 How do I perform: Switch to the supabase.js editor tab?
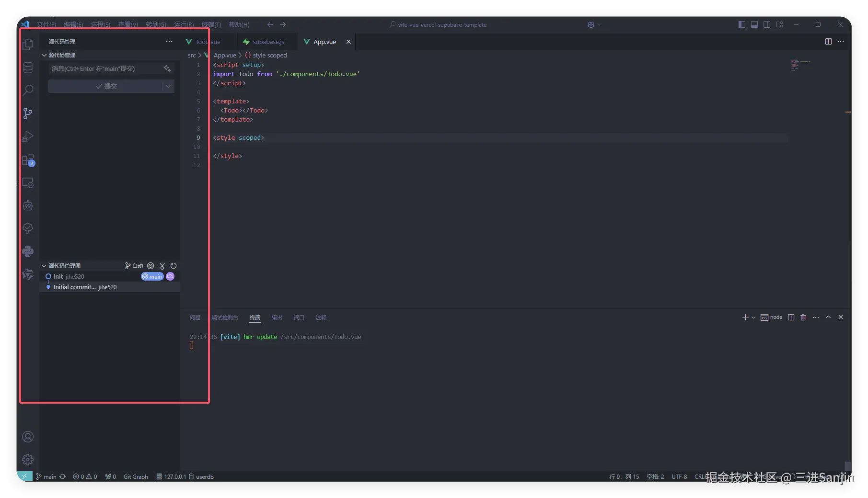(x=267, y=42)
